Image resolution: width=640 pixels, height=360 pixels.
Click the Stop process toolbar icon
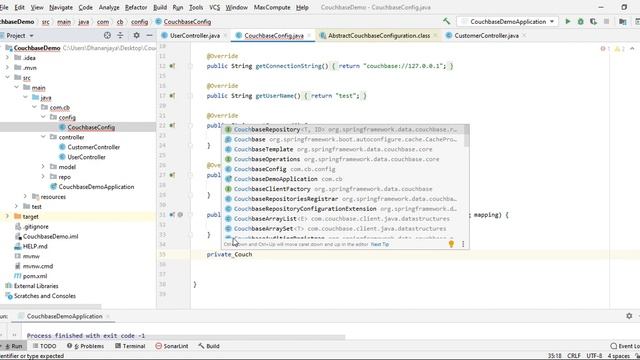point(607,22)
